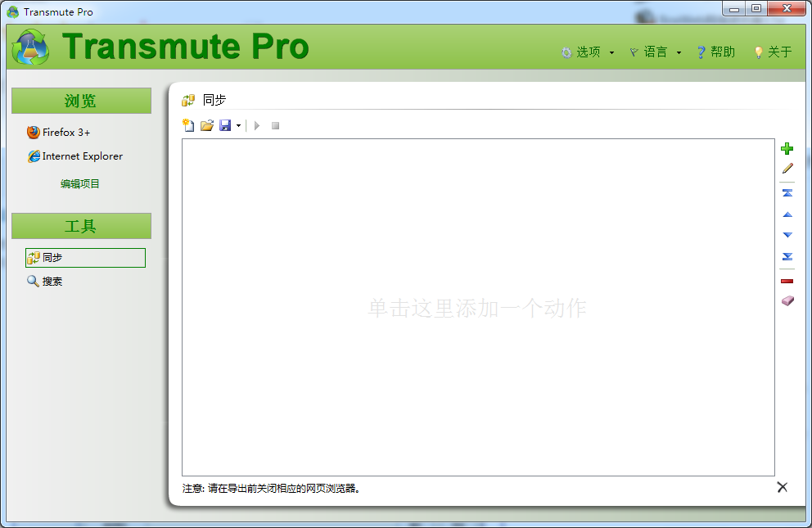Stop the synchronization with stop button
Viewport: 812px width, 528px height.
[x=276, y=125]
